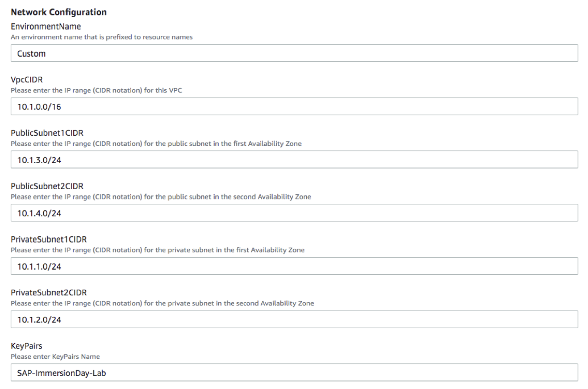Click the PrivateSubnet1CIDR label
The image size is (588, 389).
[x=49, y=240]
